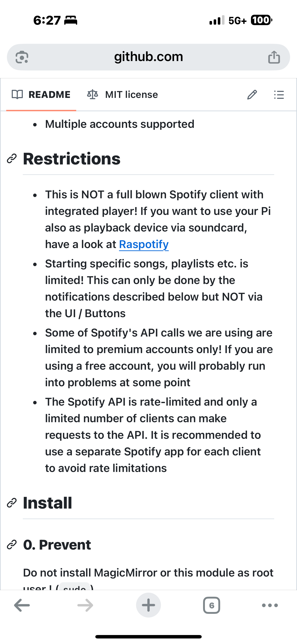Viewport: 297px width, 644px height.
Task: Open the Raspotify link
Action: pyautogui.click(x=144, y=244)
